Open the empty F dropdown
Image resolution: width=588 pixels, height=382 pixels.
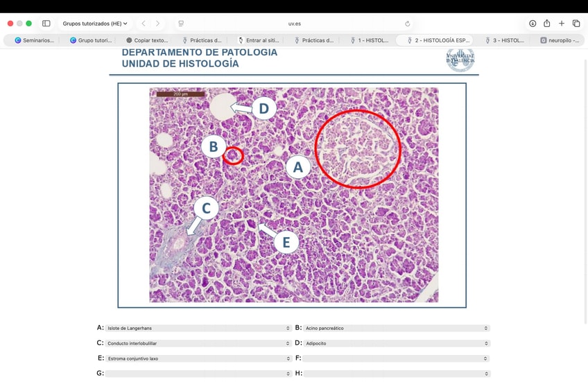(x=396, y=358)
